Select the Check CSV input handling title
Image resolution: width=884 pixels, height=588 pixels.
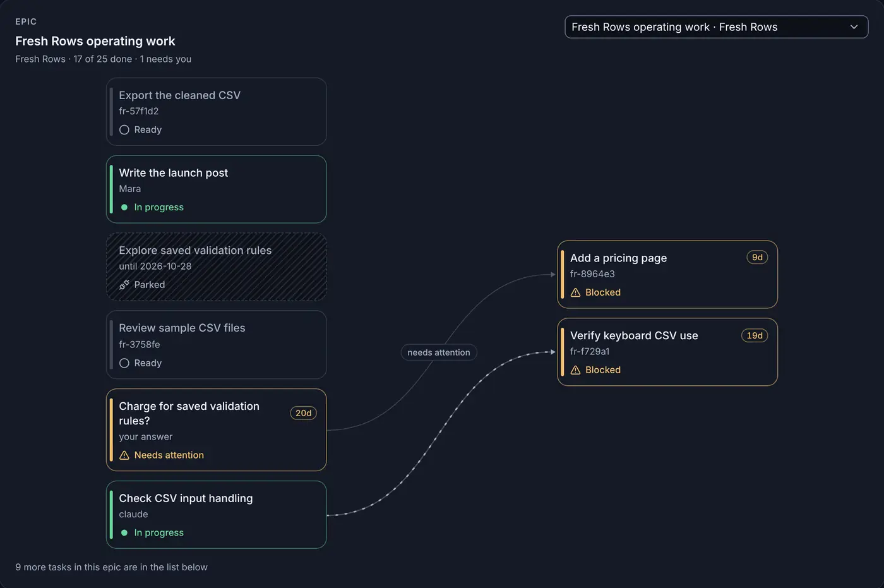(x=186, y=498)
